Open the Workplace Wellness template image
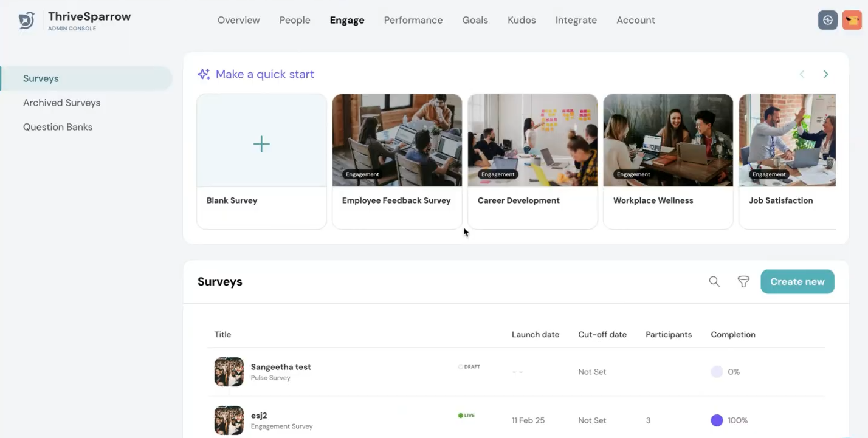The image size is (868, 438). [x=668, y=140]
